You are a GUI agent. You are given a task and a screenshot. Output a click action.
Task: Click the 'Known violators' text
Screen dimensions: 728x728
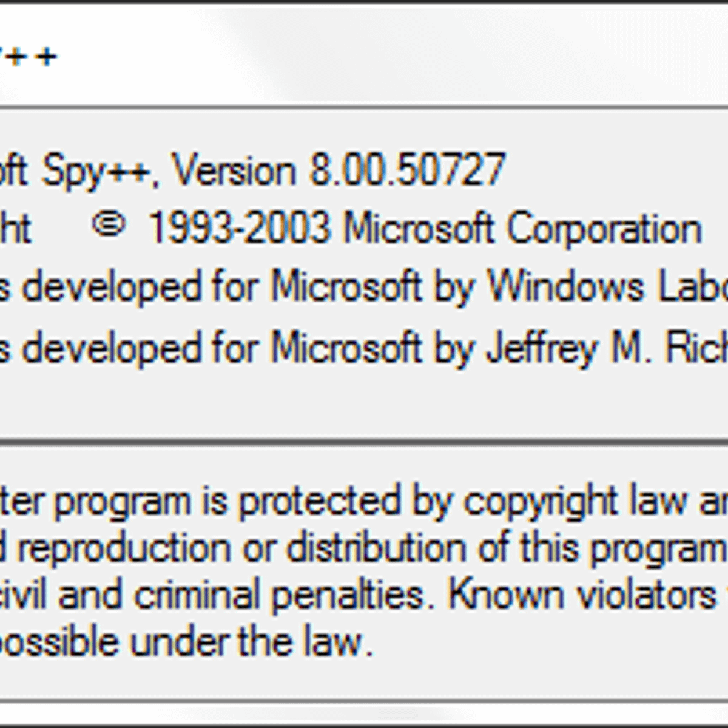pyautogui.click(x=581, y=595)
